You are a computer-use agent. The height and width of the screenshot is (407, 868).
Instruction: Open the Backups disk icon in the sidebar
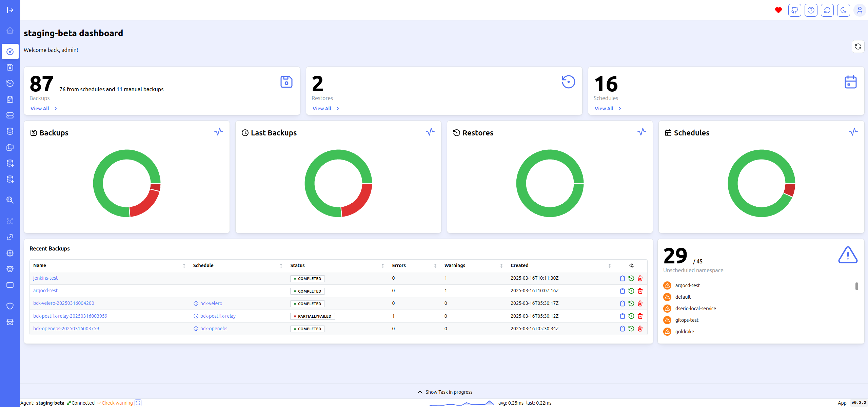point(10,67)
